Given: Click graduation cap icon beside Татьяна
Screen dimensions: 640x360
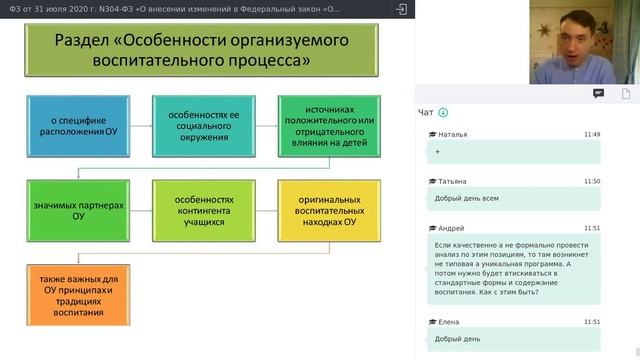Looking at the screenshot, I should 433,181.
